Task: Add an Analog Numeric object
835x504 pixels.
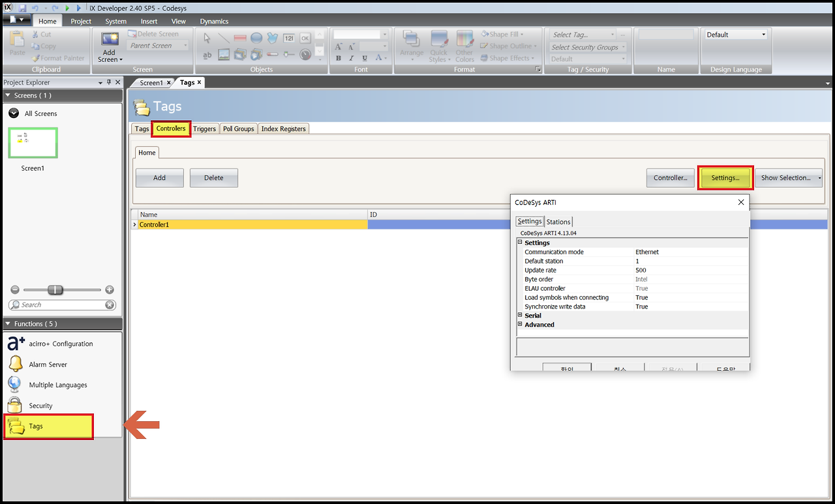Action: (290, 38)
